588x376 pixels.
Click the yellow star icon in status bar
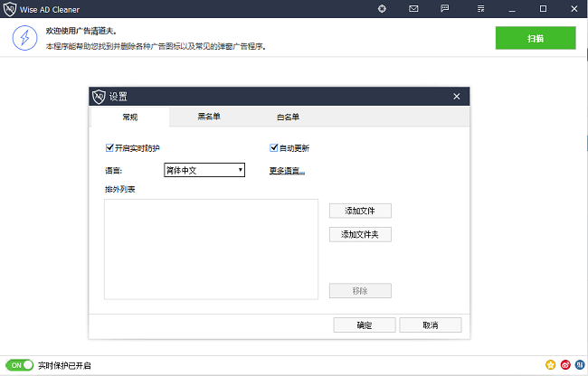tap(550, 365)
